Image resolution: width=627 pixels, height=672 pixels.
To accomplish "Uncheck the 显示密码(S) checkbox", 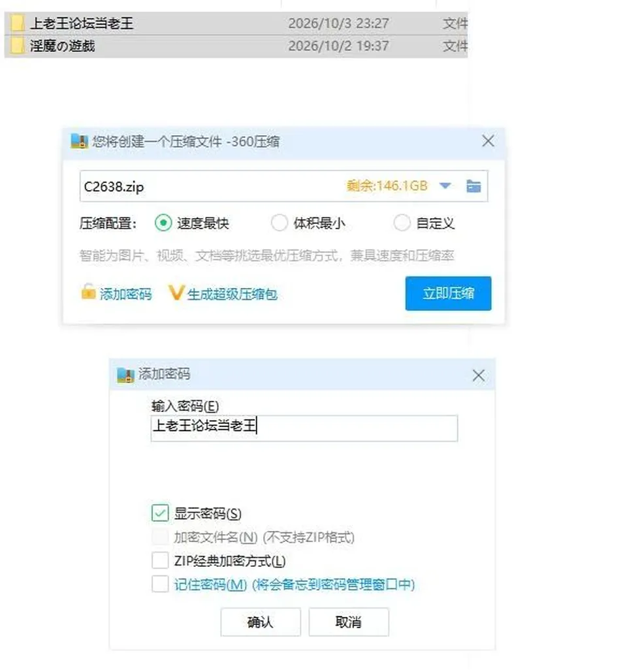I will (x=160, y=513).
